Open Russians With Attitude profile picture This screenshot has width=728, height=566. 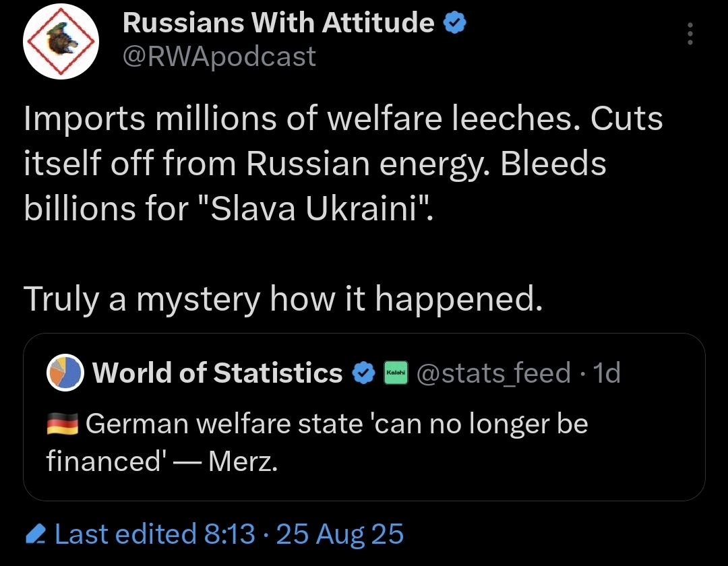point(61,41)
